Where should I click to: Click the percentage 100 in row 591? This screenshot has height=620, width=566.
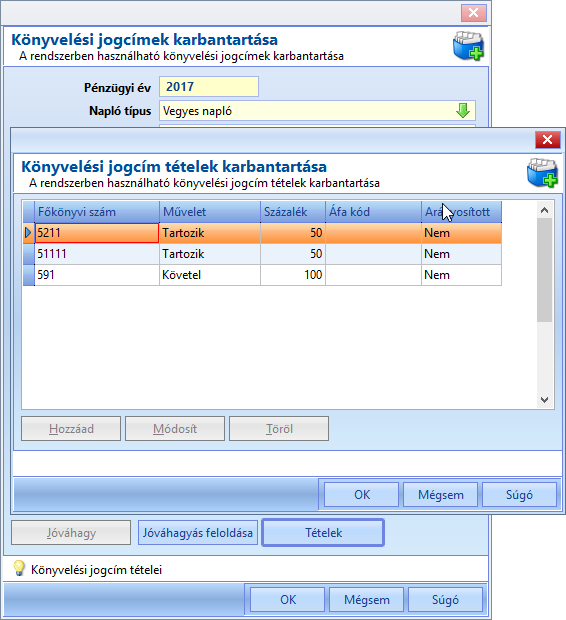[293, 275]
